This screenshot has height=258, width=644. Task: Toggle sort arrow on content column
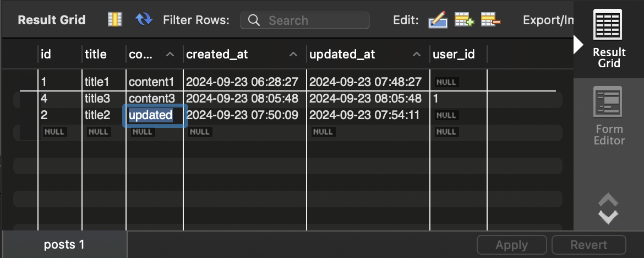170,55
